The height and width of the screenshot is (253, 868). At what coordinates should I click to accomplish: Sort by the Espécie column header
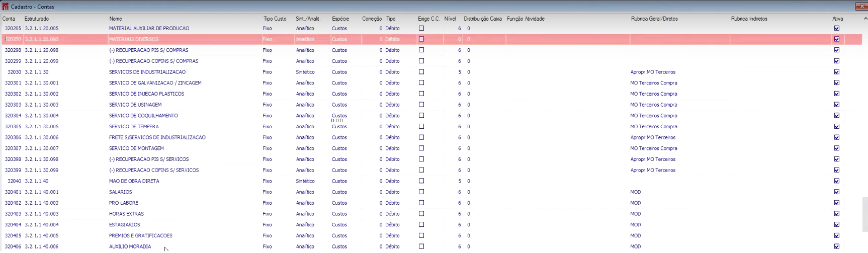pos(340,19)
